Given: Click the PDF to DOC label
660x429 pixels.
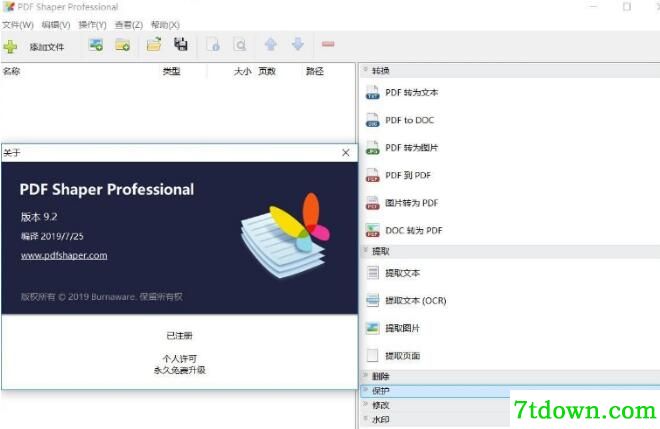Looking at the screenshot, I should click(x=410, y=120).
